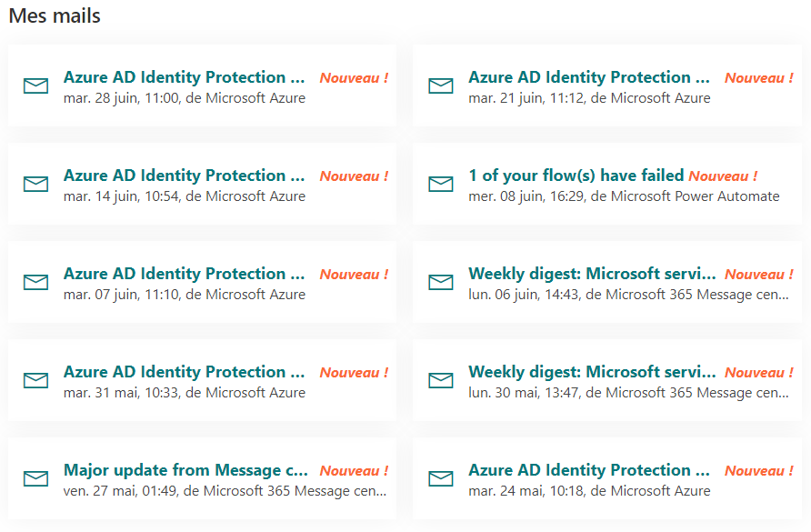Open Azure AD Identity Protection mail from 07 juin
This screenshot has height=532, width=811.
click(x=185, y=274)
